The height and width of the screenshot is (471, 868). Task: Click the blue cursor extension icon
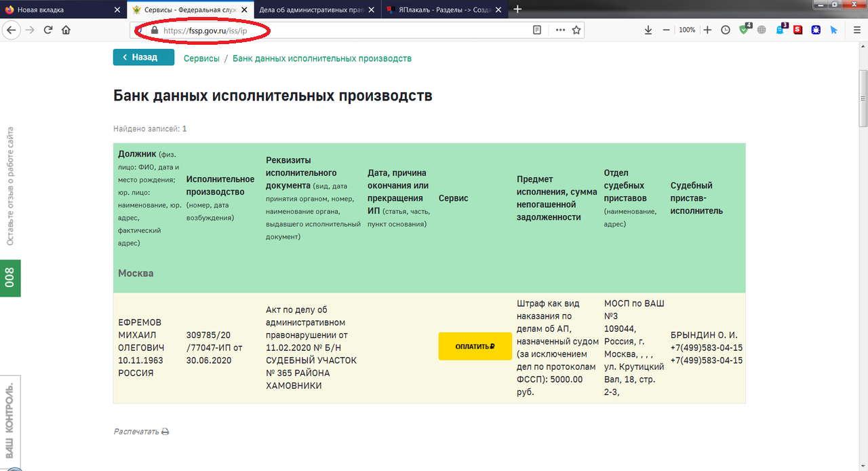834,30
